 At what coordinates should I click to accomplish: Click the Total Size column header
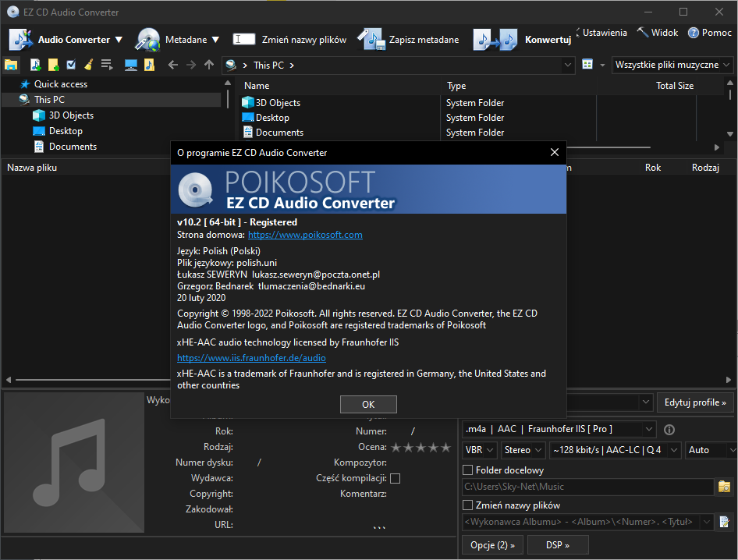tap(675, 86)
